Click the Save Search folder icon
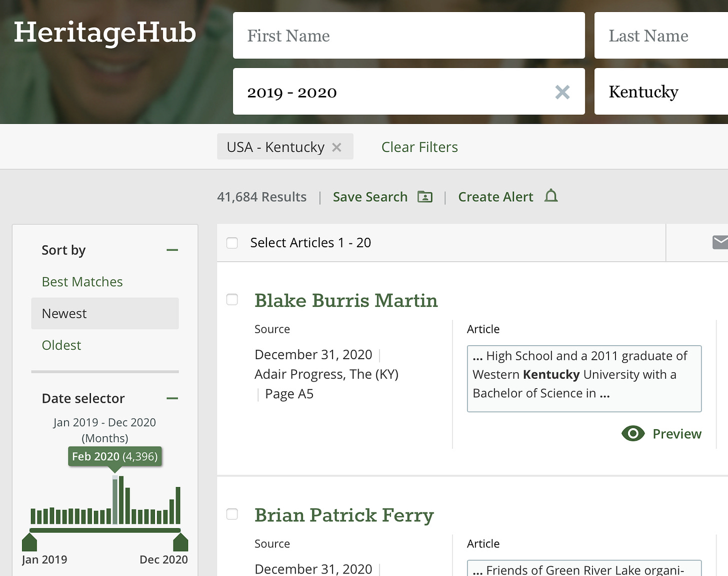The height and width of the screenshot is (576, 728). coord(425,197)
